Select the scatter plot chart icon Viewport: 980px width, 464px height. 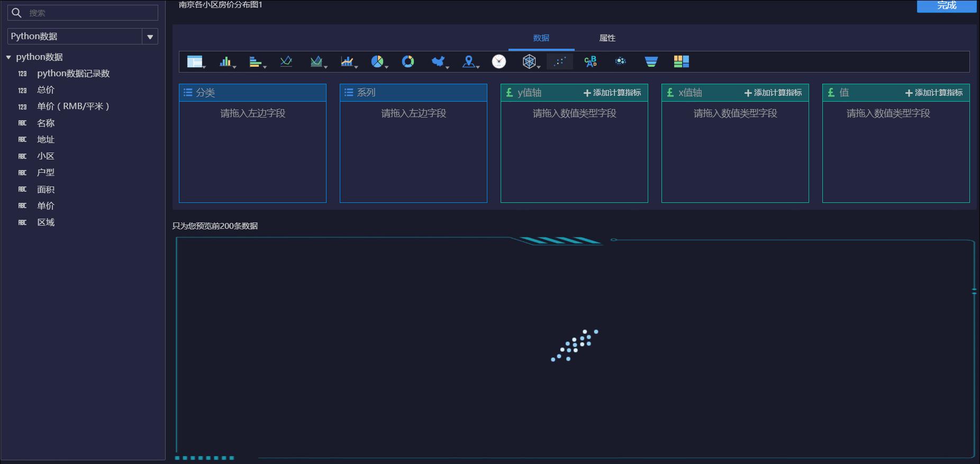[559, 61]
